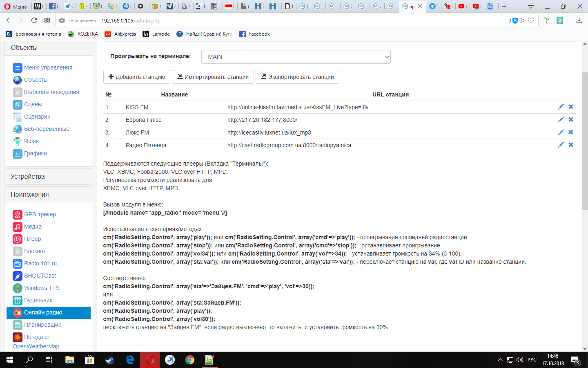Open the Погода от OpenWeatherMap link

click(x=36, y=341)
